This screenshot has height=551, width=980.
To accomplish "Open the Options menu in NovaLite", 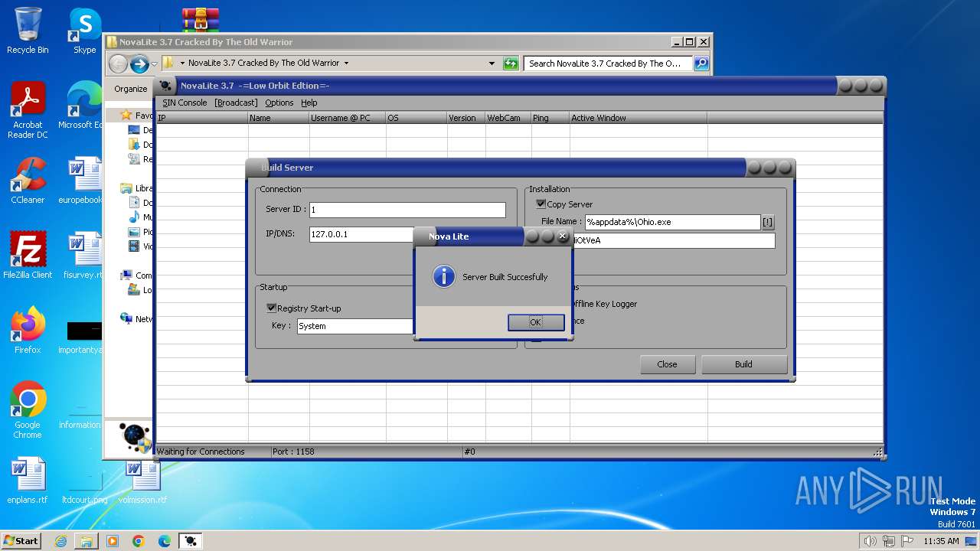I will (x=279, y=103).
